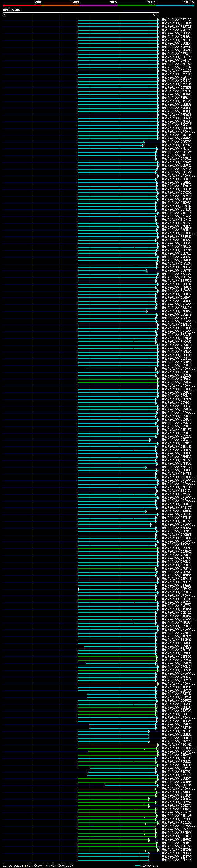Click the red 20% identity color bar

22,6
